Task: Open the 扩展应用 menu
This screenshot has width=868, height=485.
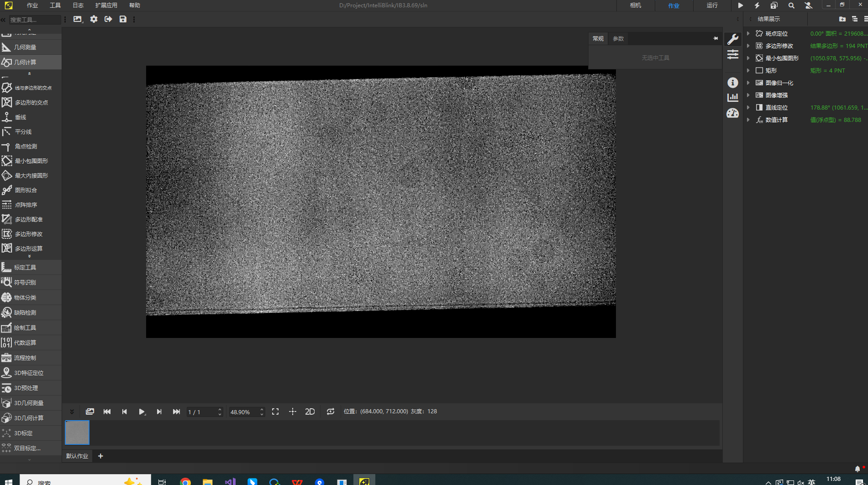Action: pos(106,5)
